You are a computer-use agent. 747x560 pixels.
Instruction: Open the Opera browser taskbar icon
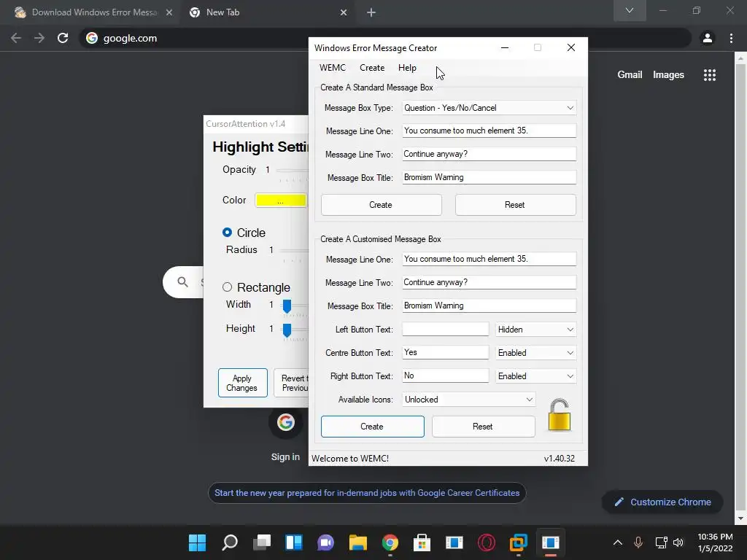(x=487, y=542)
